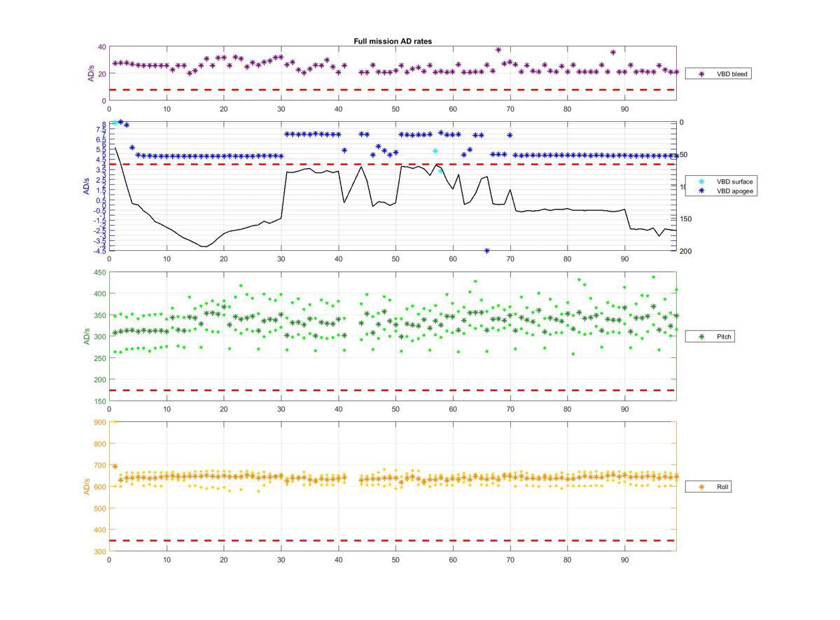This screenshot has height=620, width=840.
Task: Click the '400' tick on Roll y-axis
Action: coord(101,530)
